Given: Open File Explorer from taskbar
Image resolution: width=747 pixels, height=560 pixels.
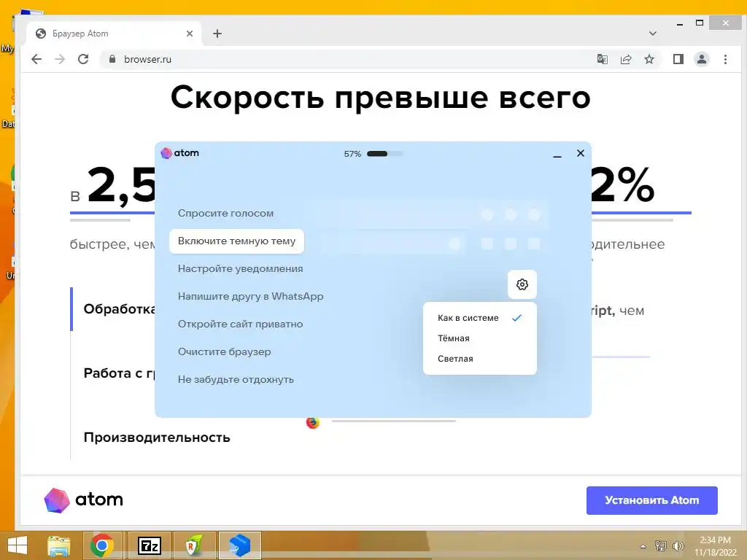Looking at the screenshot, I should 59,545.
